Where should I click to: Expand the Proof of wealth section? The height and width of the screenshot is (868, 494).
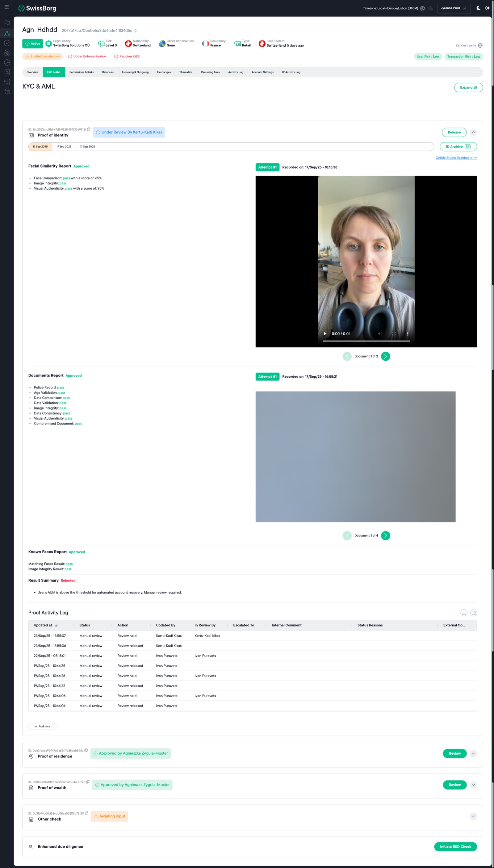pyautogui.click(x=473, y=785)
